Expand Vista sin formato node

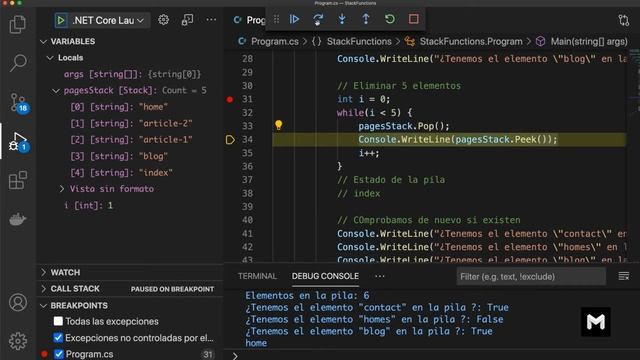coord(62,189)
